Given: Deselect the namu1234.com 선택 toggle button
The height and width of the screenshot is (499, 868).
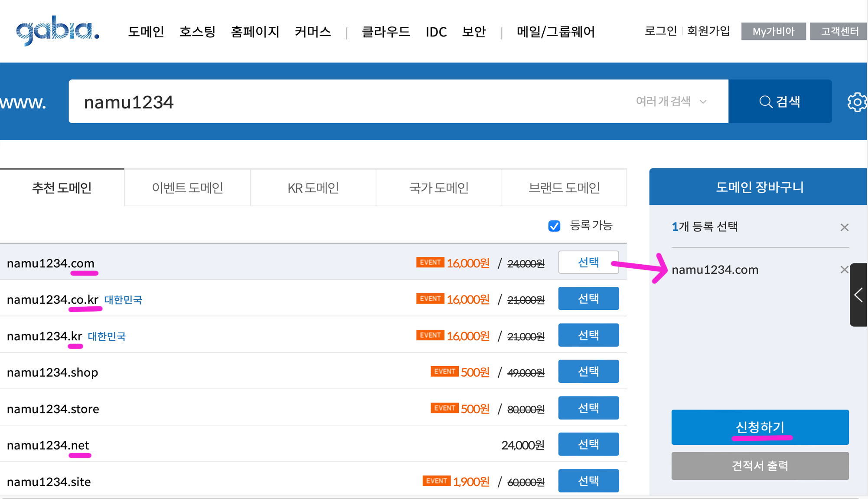Looking at the screenshot, I should pyautogui.click(x=588, y=262).
